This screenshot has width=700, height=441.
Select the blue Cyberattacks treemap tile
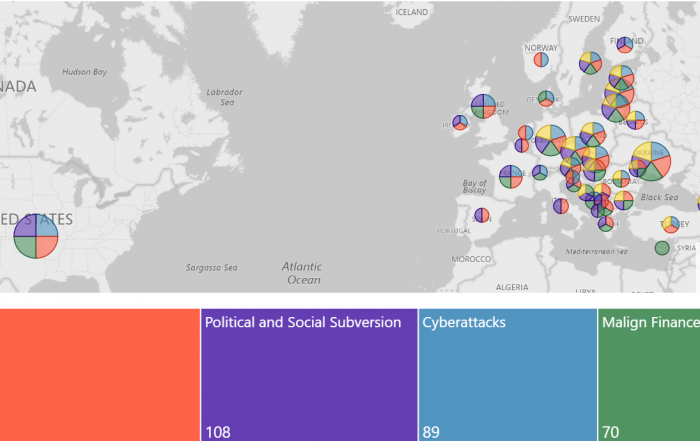(508, 375)
